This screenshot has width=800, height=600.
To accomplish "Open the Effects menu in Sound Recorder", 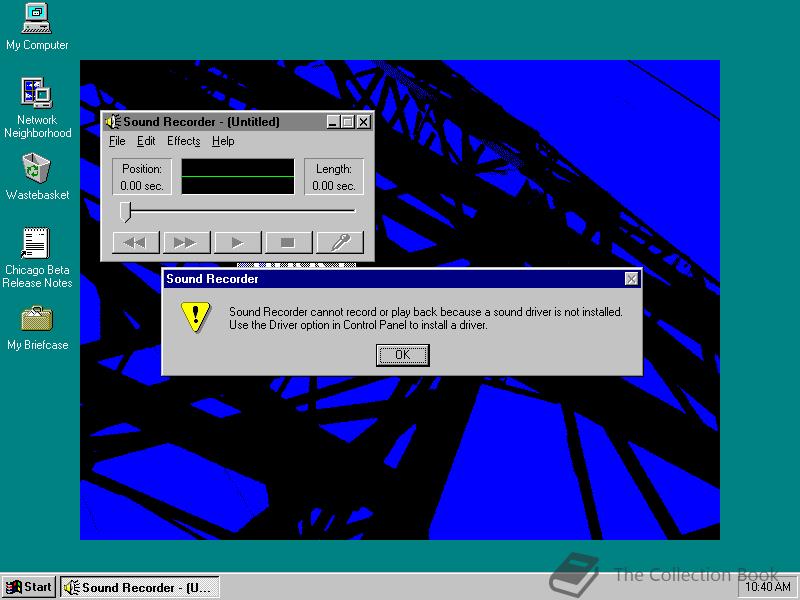I will click(184, 141).
